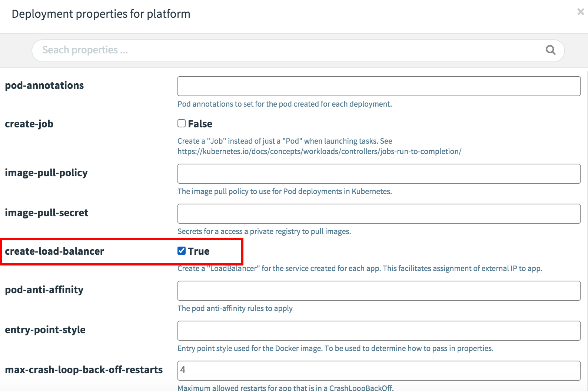588x391 pixels.
Task: Click the entry-point-style text field
Action: [379, 331]
